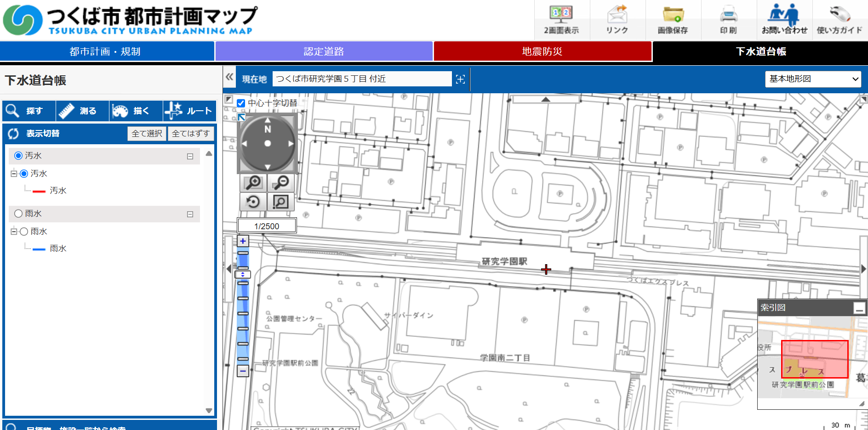The image size is (868, 430).
Task: Select the 汚水 group radio button
Action: [18, 156]
